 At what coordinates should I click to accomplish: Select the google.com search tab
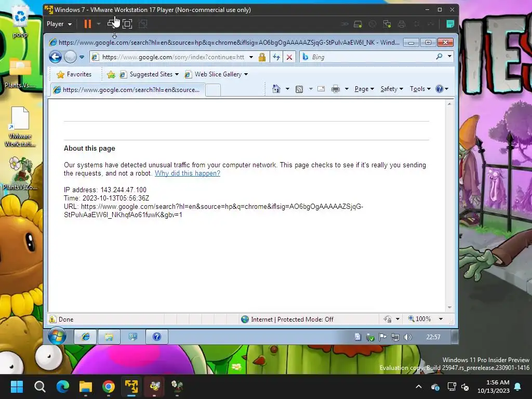[x=128, y=90]
